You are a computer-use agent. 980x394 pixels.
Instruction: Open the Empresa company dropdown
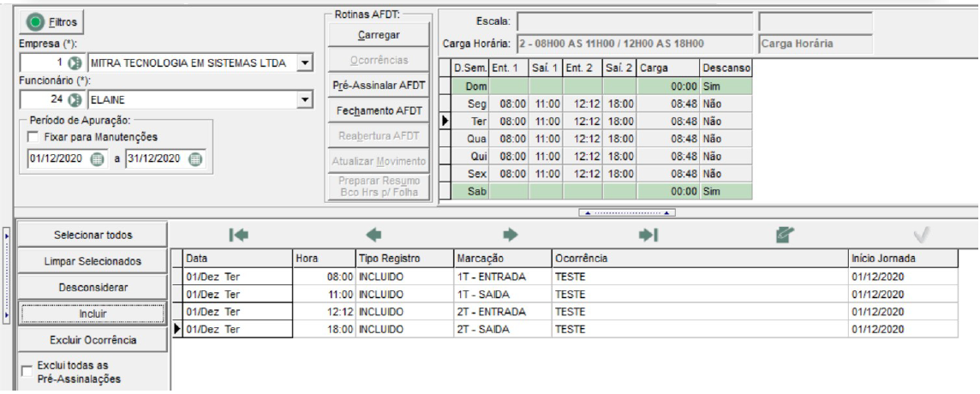click(304, 63)
